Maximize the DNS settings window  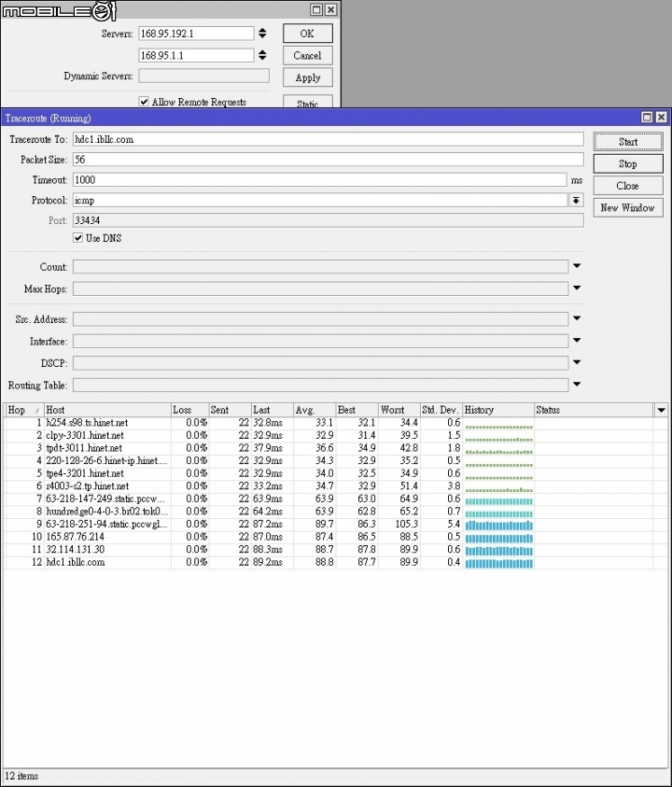pyautogui.click(x=316, y=9)
